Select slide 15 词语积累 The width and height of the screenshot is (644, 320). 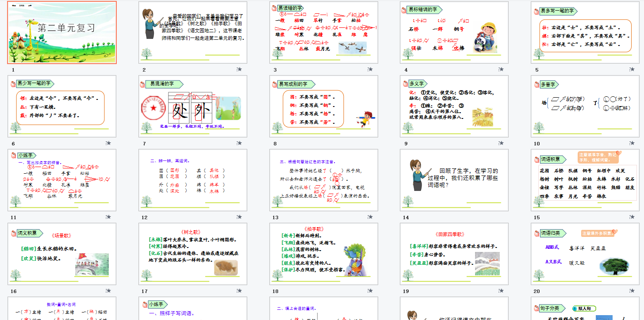click(586, 180)
